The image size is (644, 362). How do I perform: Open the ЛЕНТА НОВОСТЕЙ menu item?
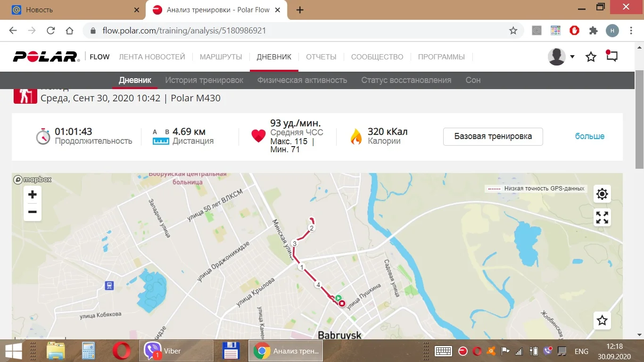152,57
